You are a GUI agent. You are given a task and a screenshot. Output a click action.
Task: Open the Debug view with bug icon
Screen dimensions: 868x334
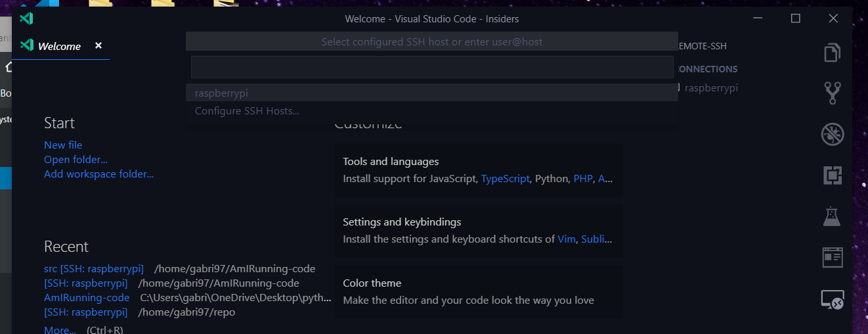pyautogui.click(x=833, y=134)
